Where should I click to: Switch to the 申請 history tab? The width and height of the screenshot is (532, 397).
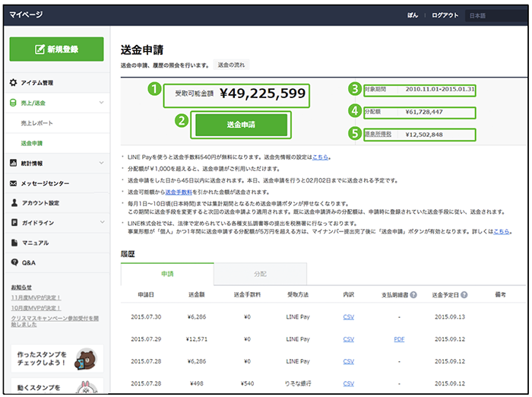167,274
